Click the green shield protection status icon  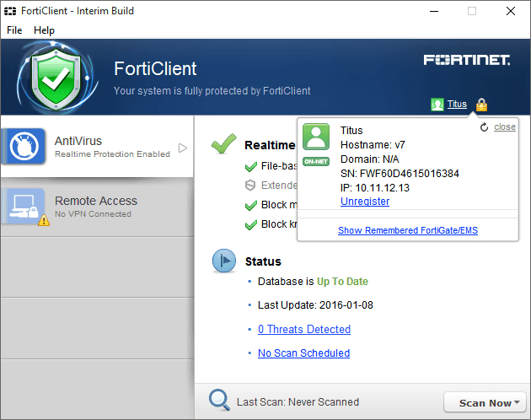pos(56,78)
